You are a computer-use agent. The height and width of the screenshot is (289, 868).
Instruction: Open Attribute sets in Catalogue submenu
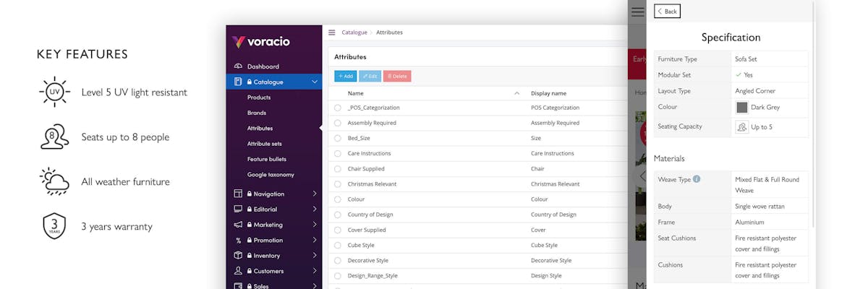265,144
